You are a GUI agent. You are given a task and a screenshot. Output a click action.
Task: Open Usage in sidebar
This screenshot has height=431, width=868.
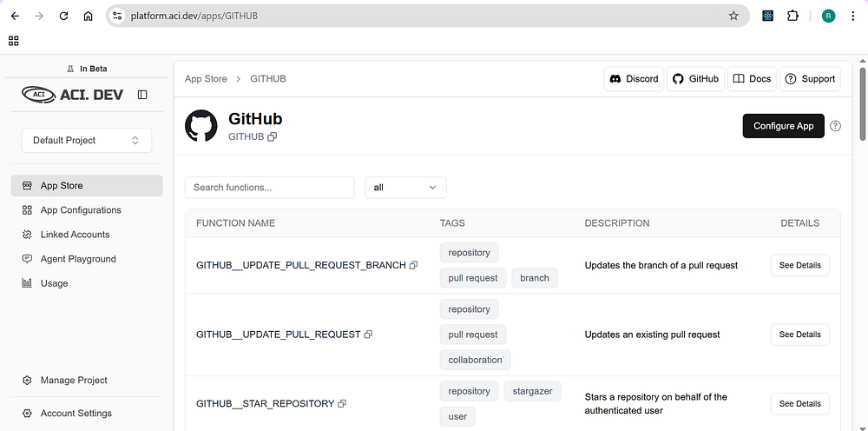point(87,283)
